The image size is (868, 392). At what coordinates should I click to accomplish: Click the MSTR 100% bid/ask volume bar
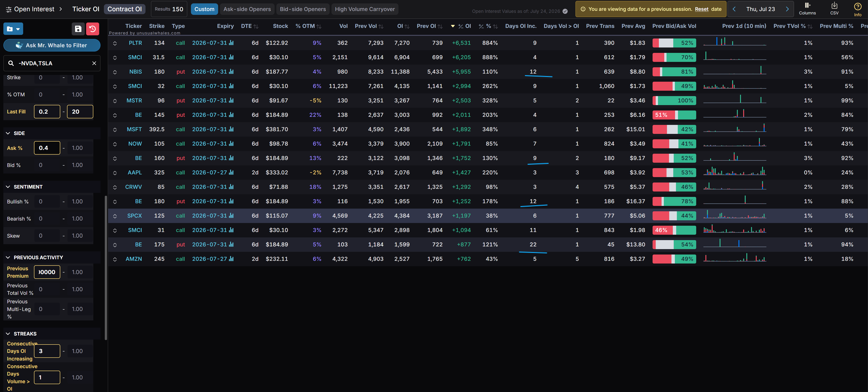[674, 100]
